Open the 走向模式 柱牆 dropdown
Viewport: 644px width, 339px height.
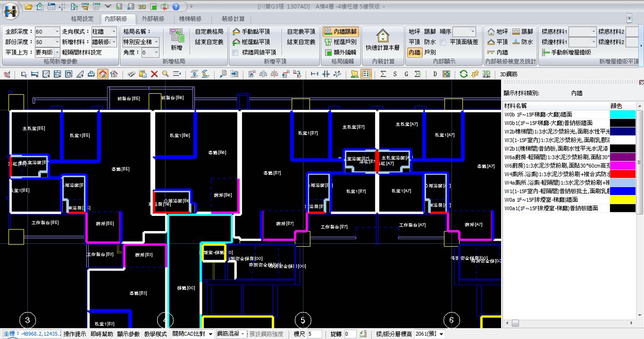[x=114, y=32]
